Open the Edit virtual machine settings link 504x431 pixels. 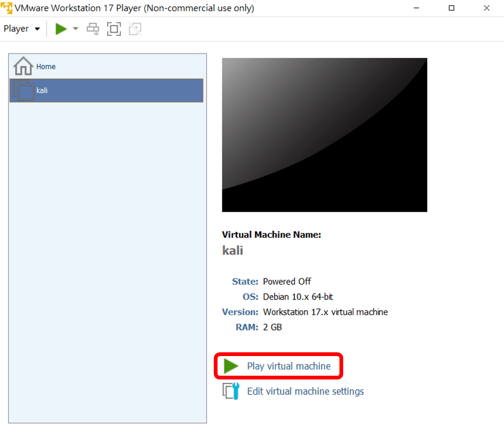tap(305, 391)
